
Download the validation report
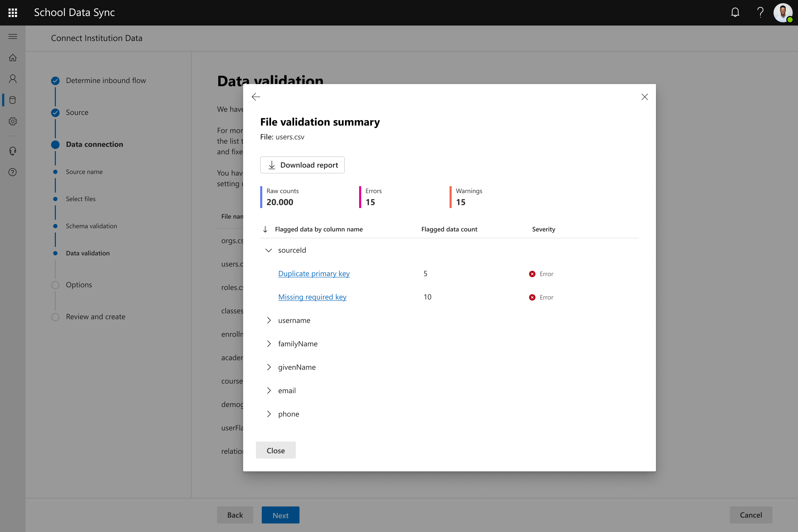coord(302,165)
